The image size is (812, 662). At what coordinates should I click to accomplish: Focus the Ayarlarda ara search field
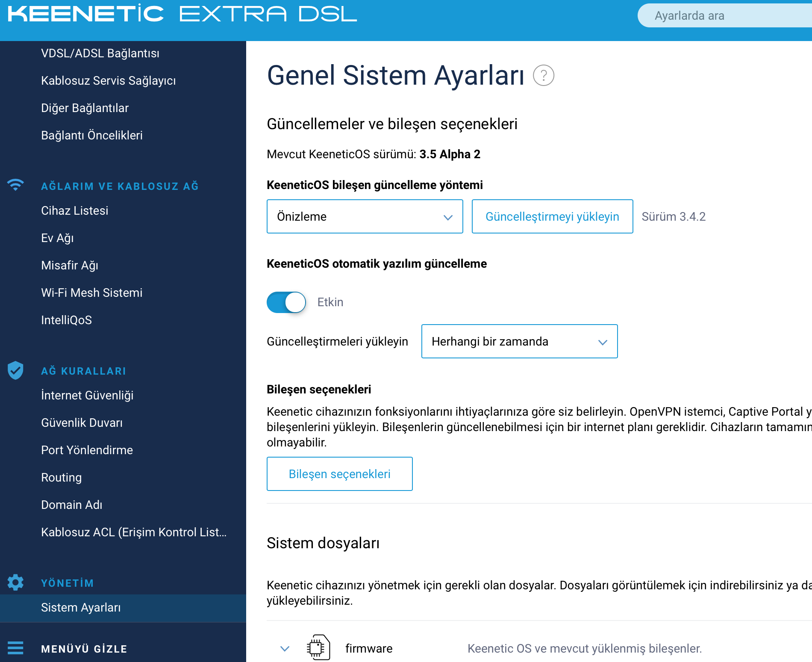(725, 16)
